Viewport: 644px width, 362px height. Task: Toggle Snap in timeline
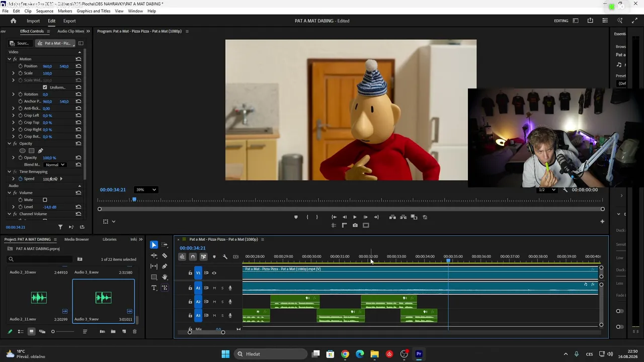(x=193, y=257)
